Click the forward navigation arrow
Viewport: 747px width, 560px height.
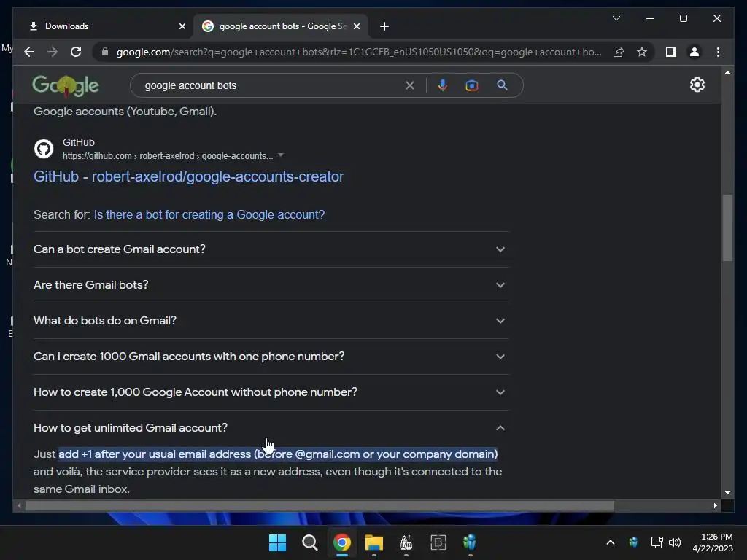53,52
